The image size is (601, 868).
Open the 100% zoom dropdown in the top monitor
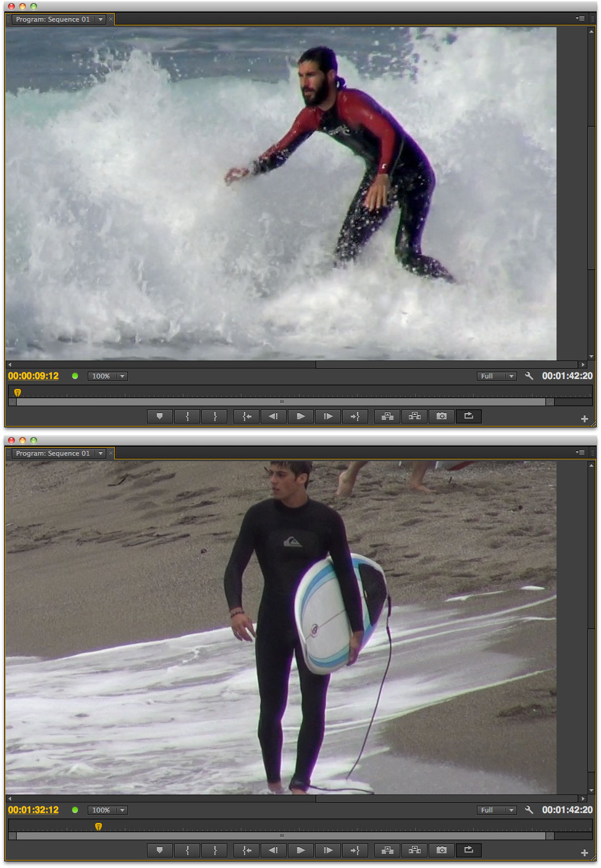point(108,377)
